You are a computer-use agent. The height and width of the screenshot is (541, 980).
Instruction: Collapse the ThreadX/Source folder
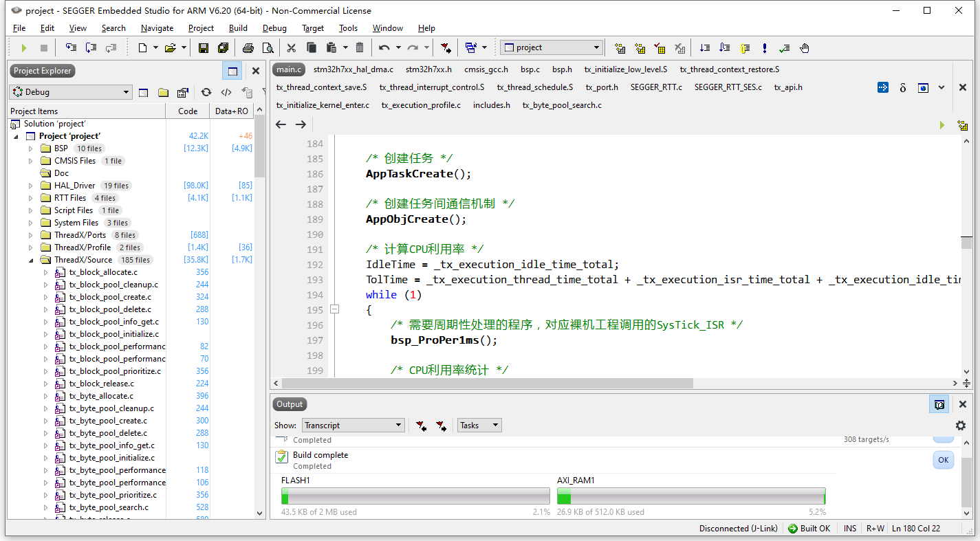click(x=30, y=260)
